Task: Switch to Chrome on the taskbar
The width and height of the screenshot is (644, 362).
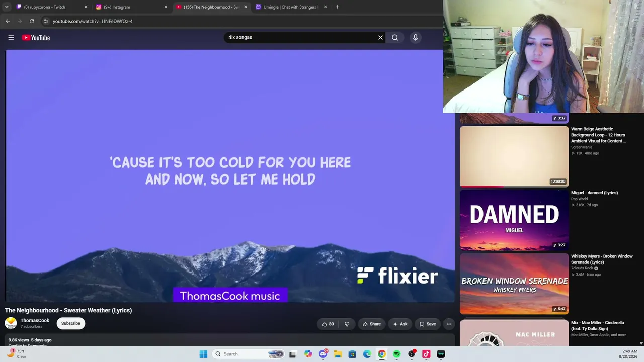Action: [382, 354]
